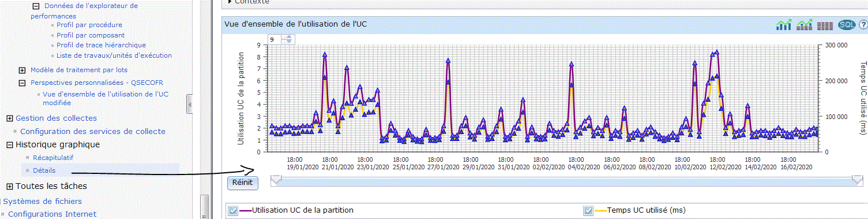Viewport: 868px width, 219px height.
Task: Open Profil par procédure
Action: coord(89,25)
